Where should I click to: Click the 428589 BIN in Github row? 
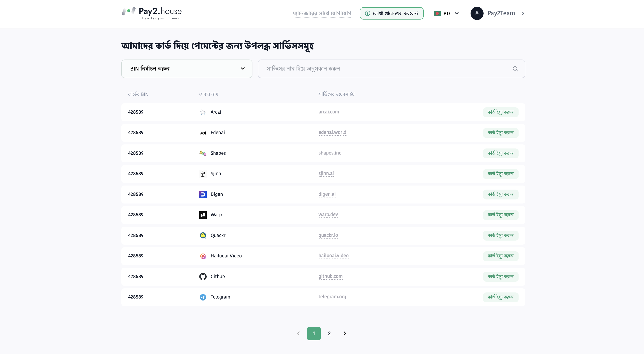coord(136,277)
